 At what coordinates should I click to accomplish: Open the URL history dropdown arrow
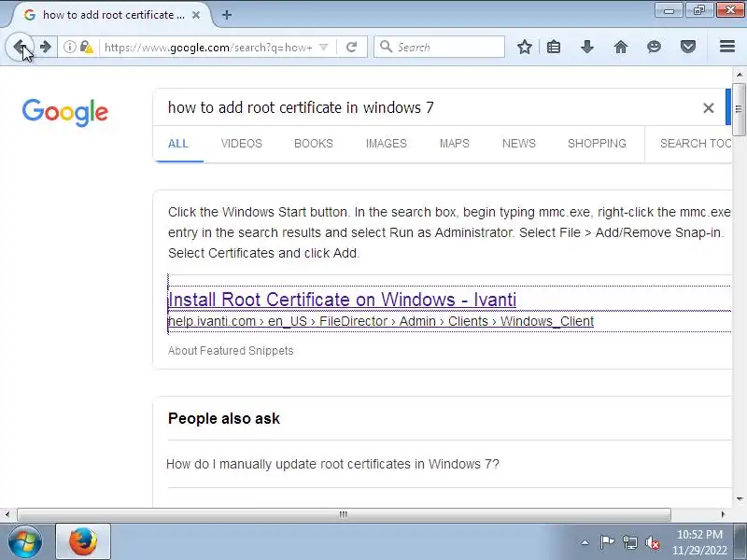[x=324, y=48]
